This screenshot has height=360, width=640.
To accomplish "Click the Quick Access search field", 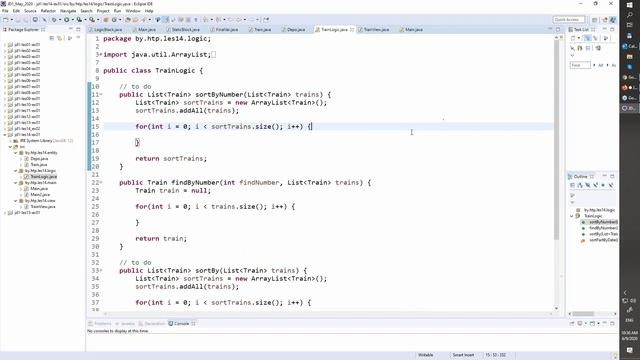I will pos(569,20).
